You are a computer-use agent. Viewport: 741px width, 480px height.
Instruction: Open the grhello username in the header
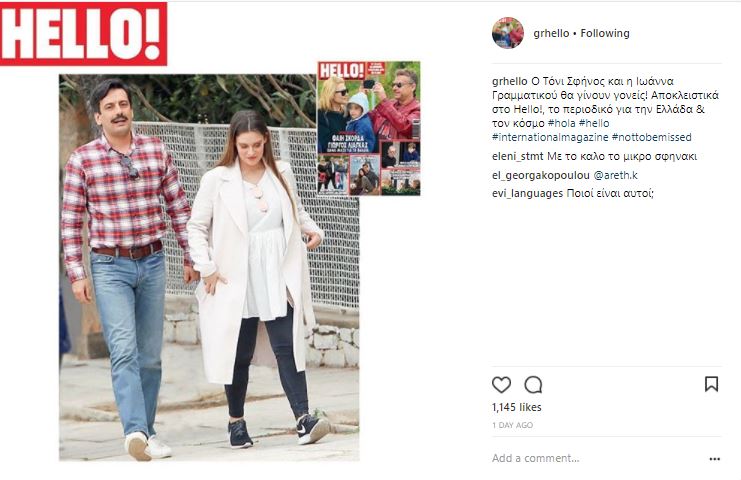coord(551,33)
